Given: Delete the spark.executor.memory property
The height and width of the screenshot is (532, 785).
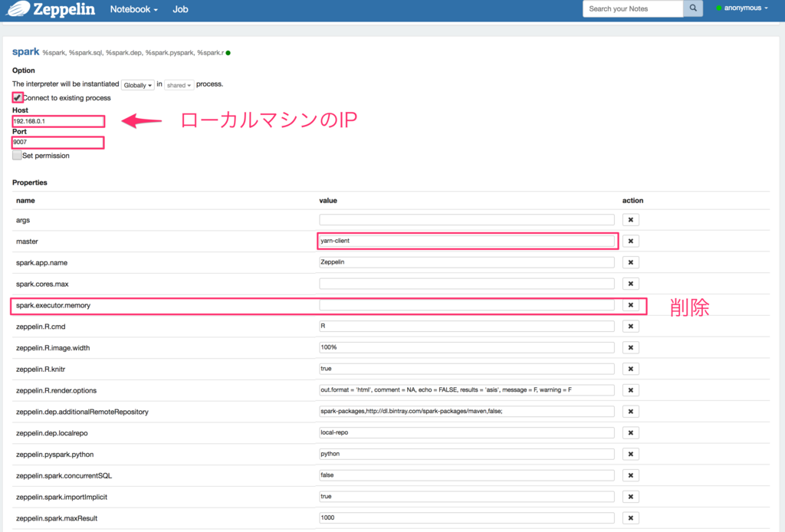Looking at the screenshot, I should click(x=630, y=305).
